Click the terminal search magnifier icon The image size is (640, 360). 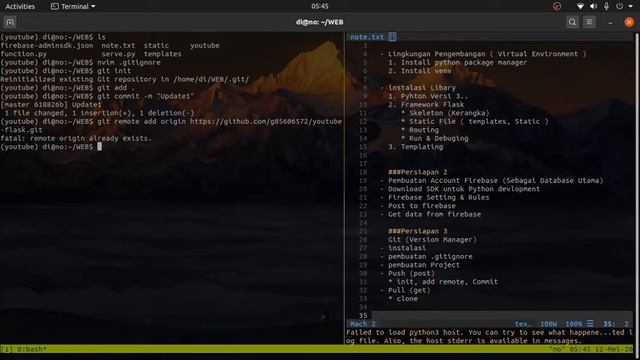coord(572,22)
